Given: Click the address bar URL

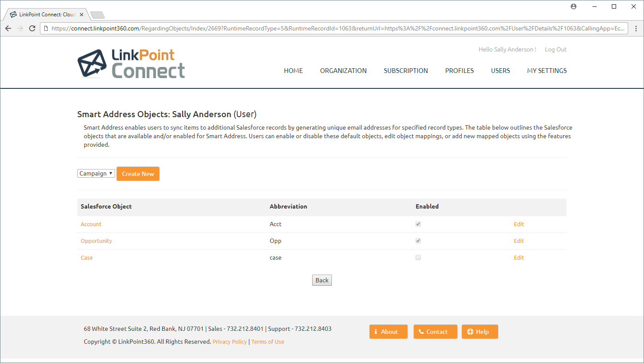Looking at the screenshot, I should click(x=337, y=28).
